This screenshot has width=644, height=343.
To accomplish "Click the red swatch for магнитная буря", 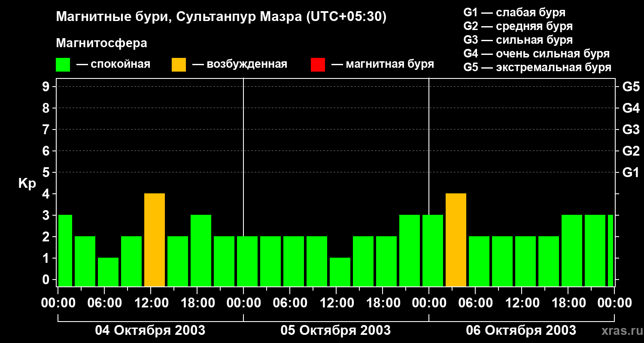I will click(x=318, y=65).
